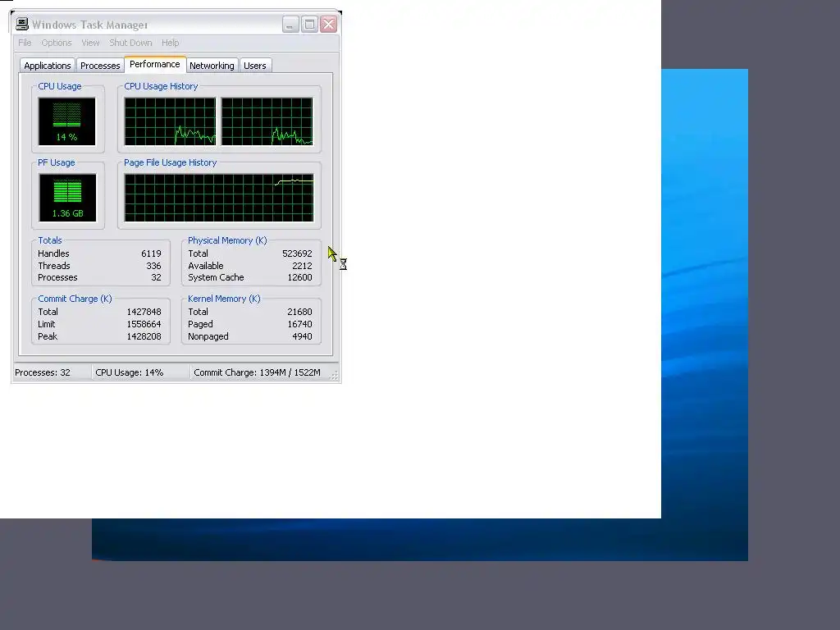Click the window resize grip in status bar

[335, 376]
